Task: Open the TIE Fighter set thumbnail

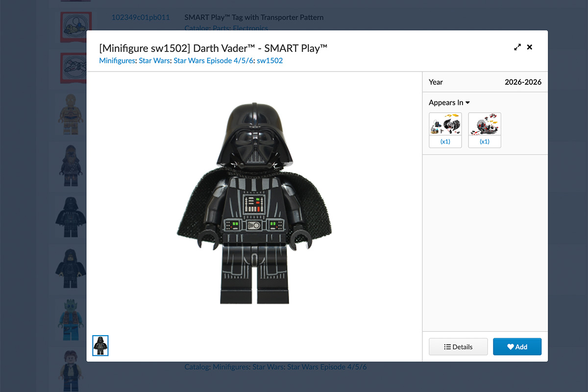Action: click(x=445, y=124)
